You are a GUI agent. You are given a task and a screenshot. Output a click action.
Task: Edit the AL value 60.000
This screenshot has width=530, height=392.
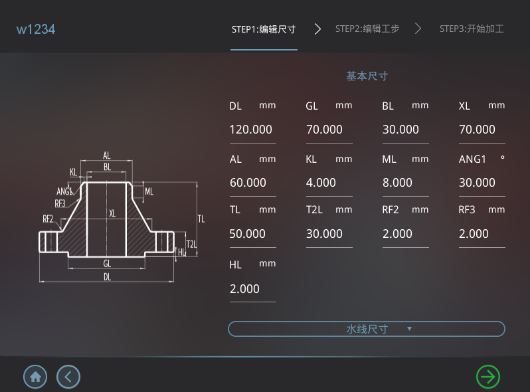[252, 183]
